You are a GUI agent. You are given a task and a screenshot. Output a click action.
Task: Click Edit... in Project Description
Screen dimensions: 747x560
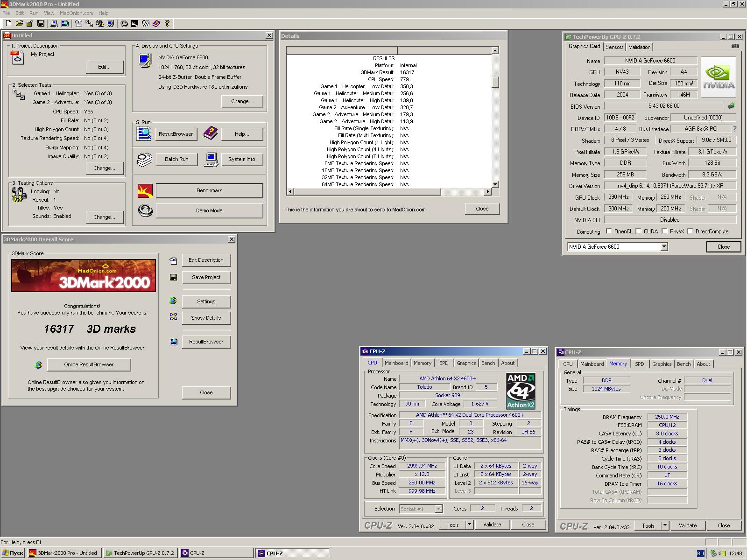[104, 67]
